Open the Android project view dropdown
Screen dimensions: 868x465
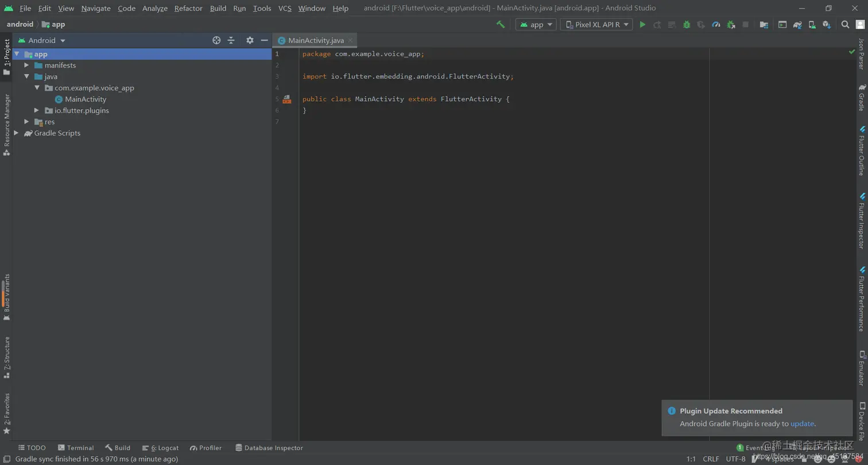pyautogui.click(x=42, y=40)
